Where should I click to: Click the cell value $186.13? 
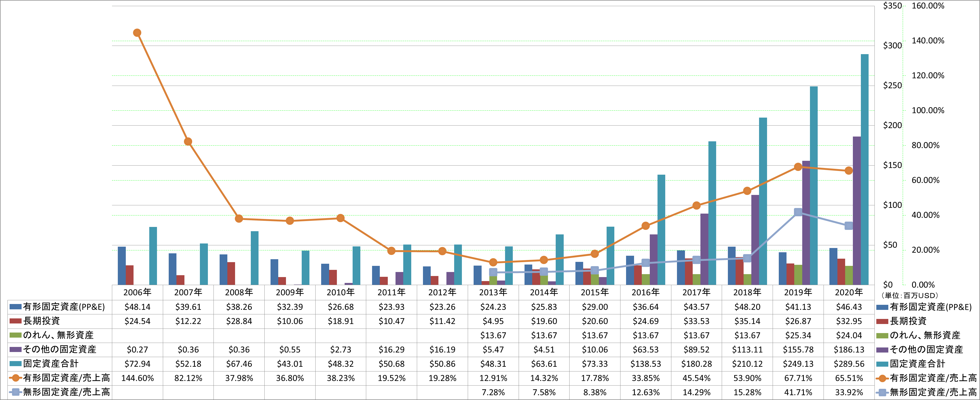[849, 349]
